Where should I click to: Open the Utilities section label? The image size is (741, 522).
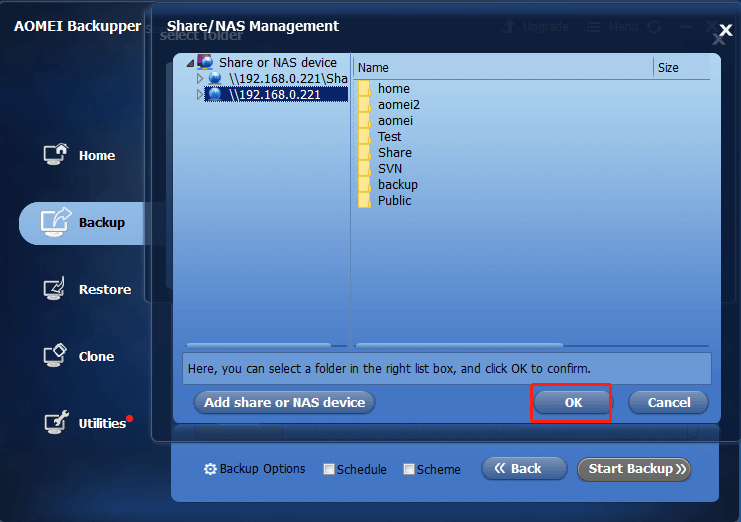pyautogui.click(x=102, y=423)
